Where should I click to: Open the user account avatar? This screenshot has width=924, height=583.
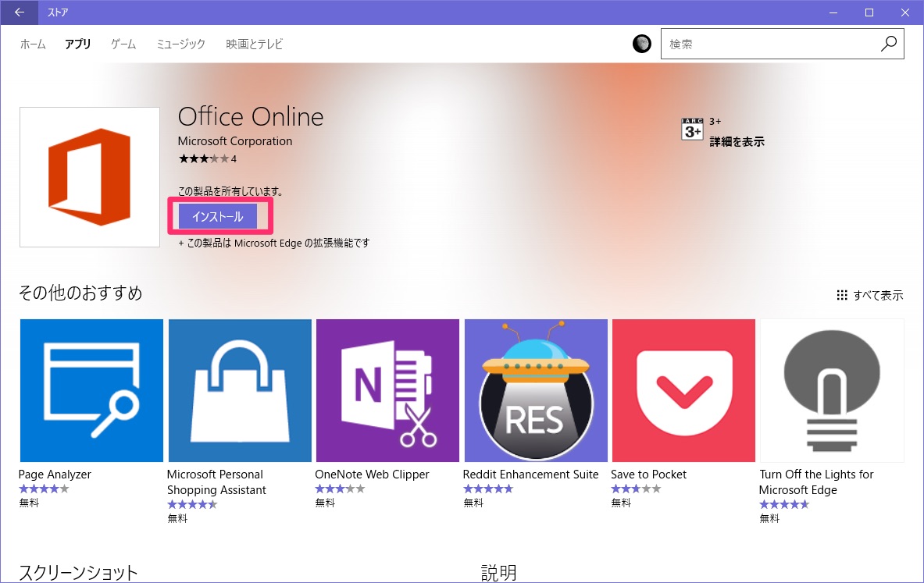pos(642,44)
